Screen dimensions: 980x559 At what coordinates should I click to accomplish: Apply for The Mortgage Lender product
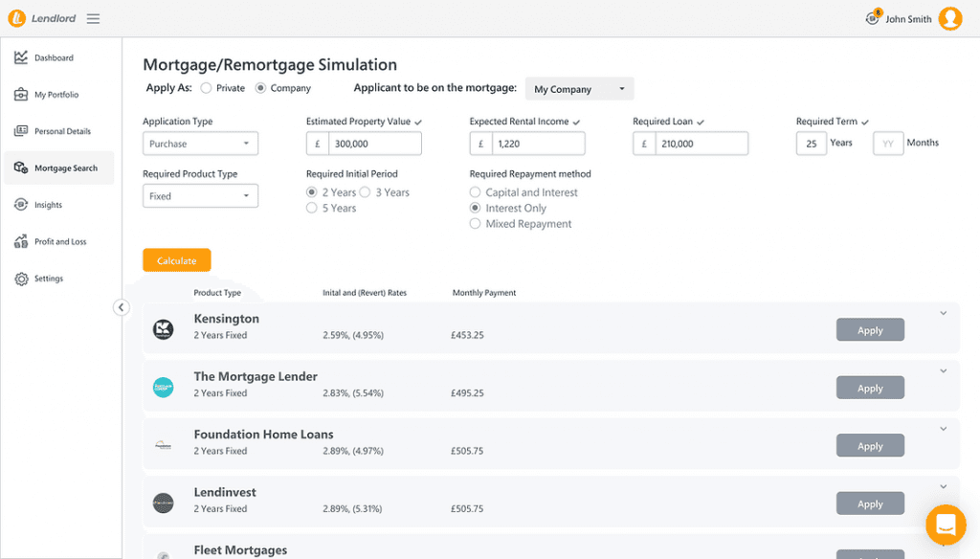tap(870, 388)
